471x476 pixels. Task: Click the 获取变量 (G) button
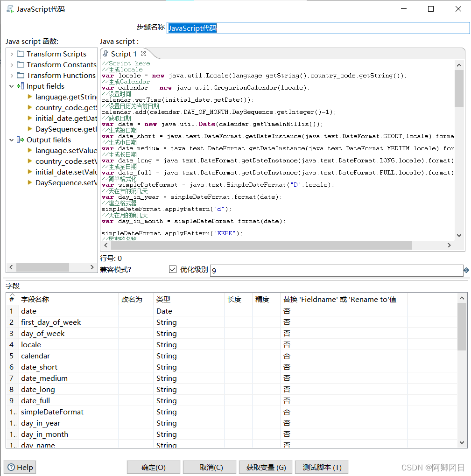point(266,468)
